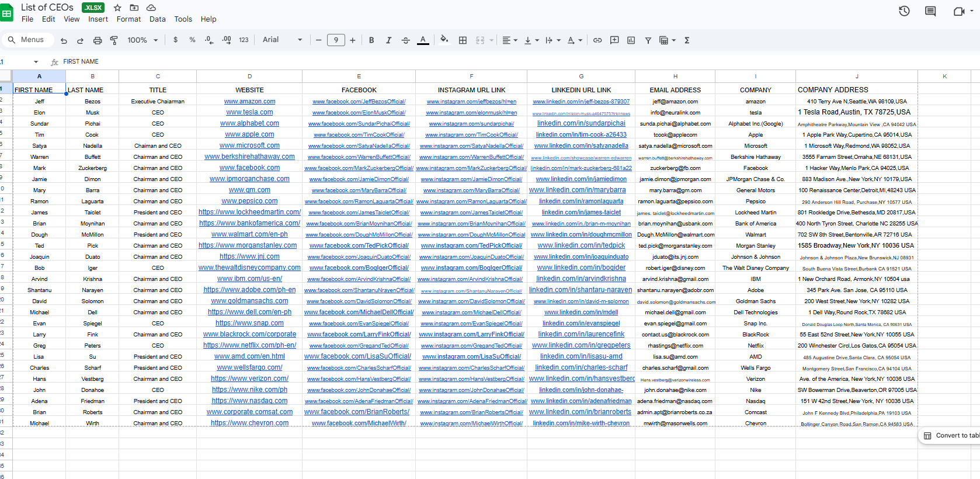
Task: Open linkedin.com/in/sundarpichai link
Action: 581,123
